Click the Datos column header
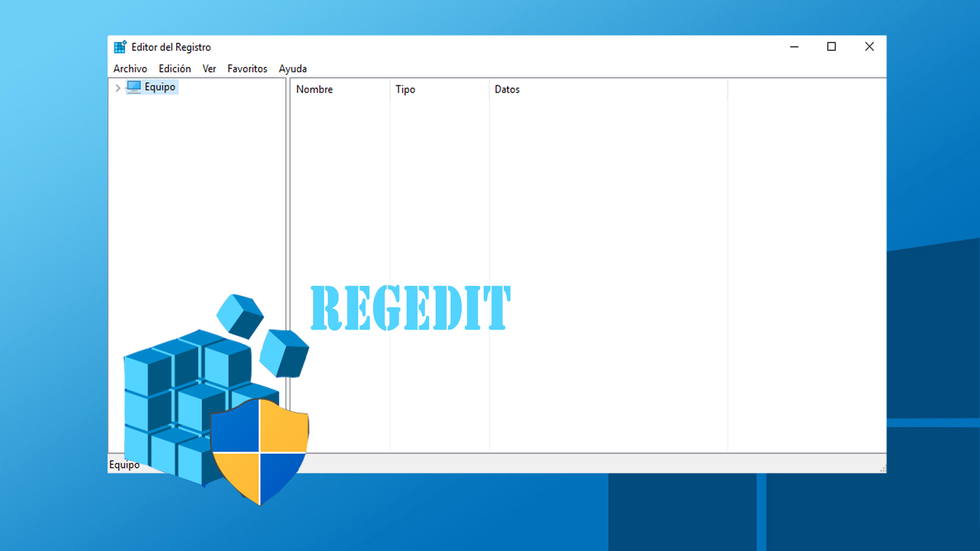Image resolution: width=980 pixels, height=551 pixels. tap(507, 89)
